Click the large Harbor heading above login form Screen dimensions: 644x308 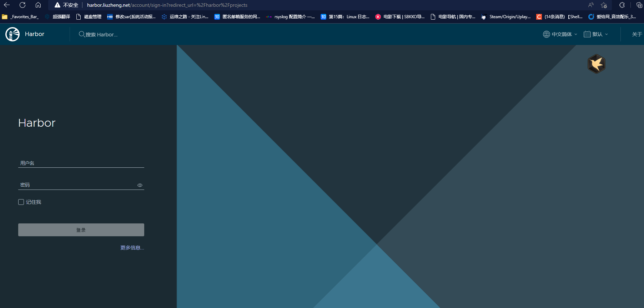37,123
